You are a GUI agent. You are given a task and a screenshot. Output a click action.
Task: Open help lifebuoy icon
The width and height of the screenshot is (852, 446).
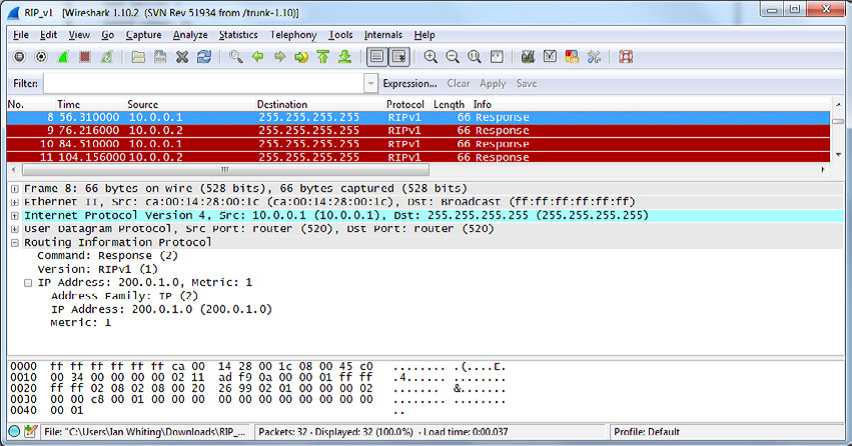[625, 56]
